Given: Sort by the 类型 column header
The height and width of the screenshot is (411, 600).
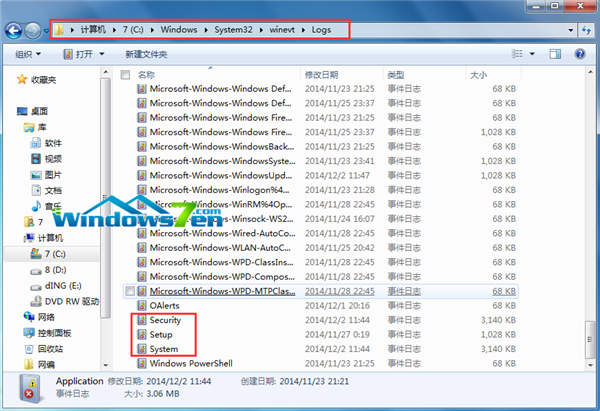Looking at the screenshot, I should (x=395, y=75).
